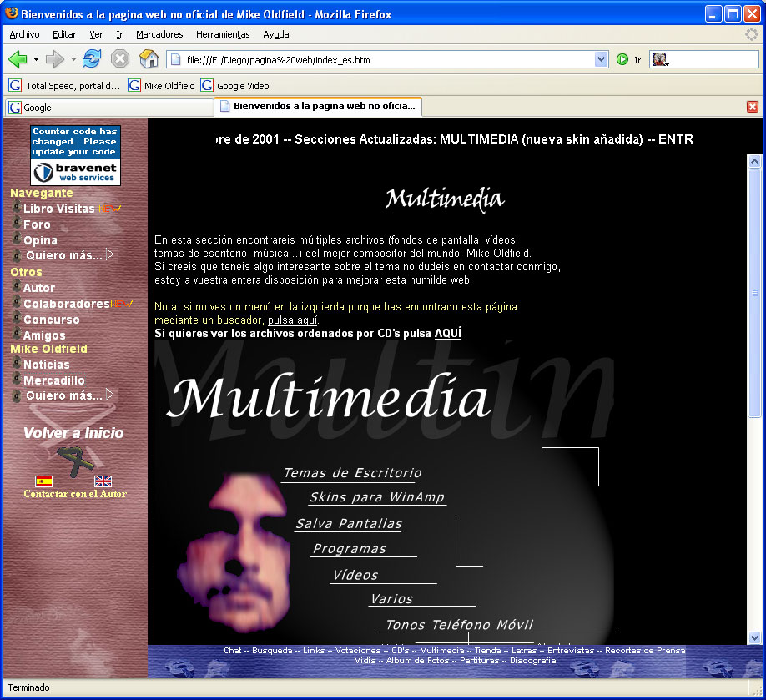Screen dimensions: 766x700
Task: Open the Herramientas menu
Action: point(223,34)
